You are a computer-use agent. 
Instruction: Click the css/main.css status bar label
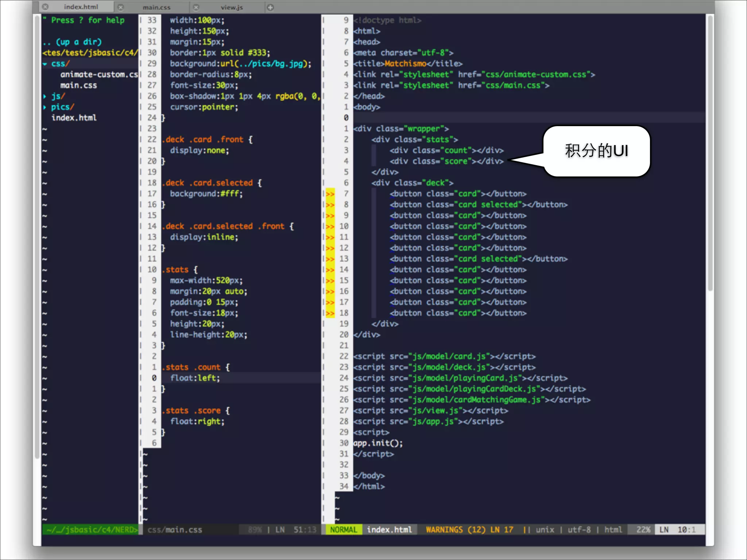click(175, 530)
